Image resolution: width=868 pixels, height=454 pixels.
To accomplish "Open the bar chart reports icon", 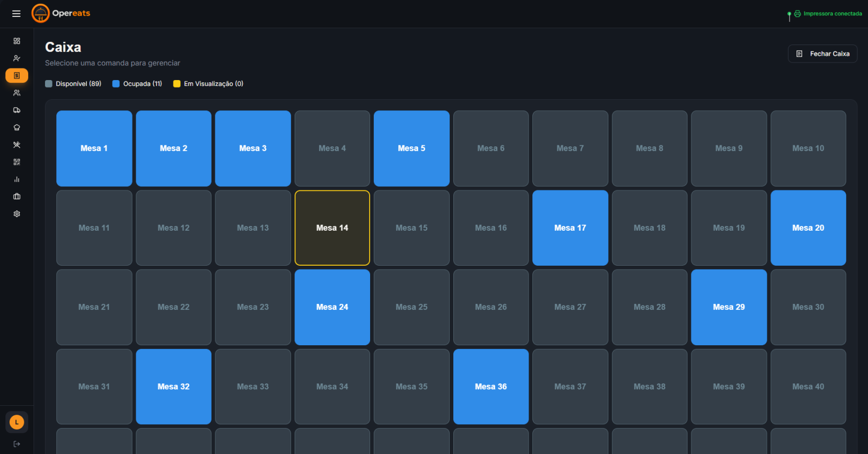I will click(x=17, y=179).
